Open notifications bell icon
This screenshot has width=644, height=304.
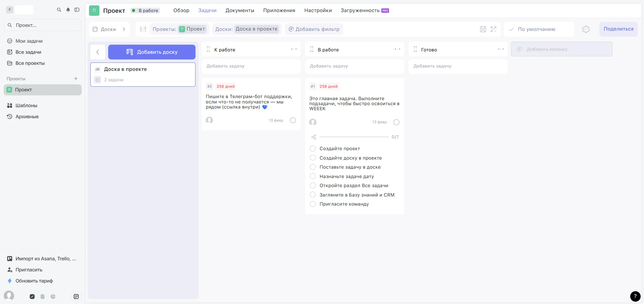pos(68,10)
